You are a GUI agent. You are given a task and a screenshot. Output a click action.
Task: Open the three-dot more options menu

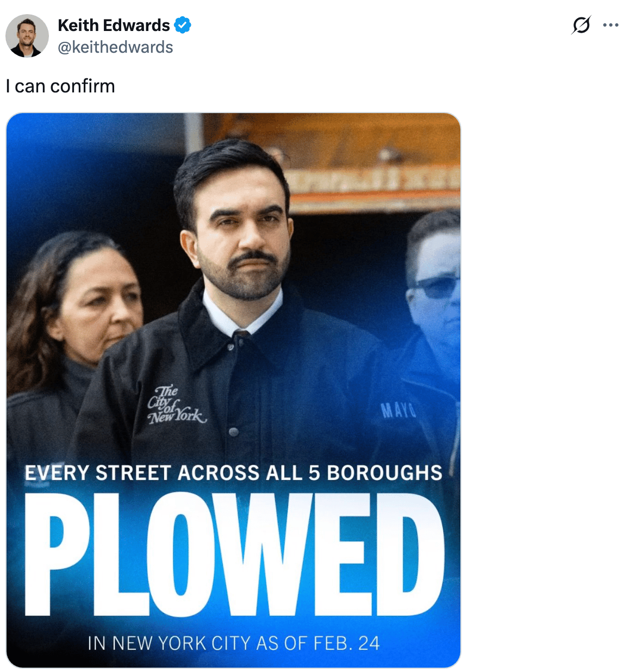(x=610, y=25)
